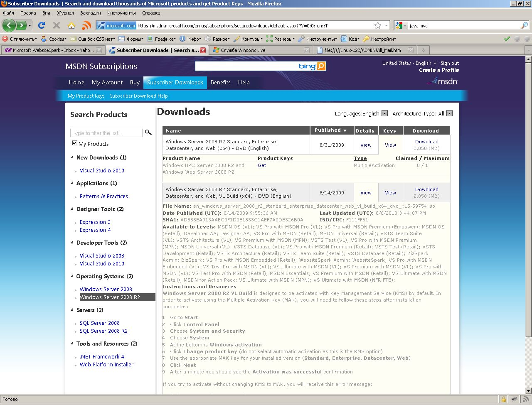Focus the Type to filter the list field
532x405 pixels.
106,133
